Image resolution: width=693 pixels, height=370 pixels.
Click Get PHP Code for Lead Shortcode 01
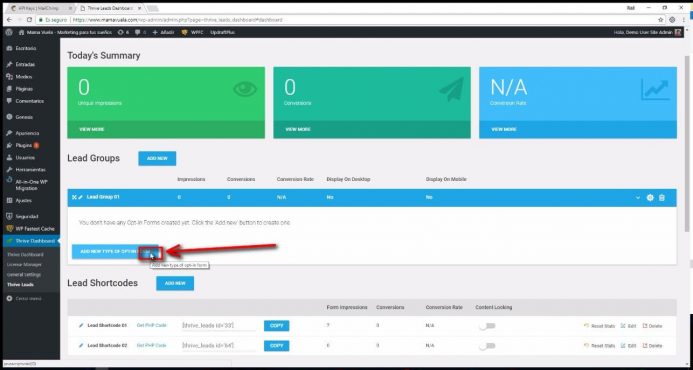152,325
